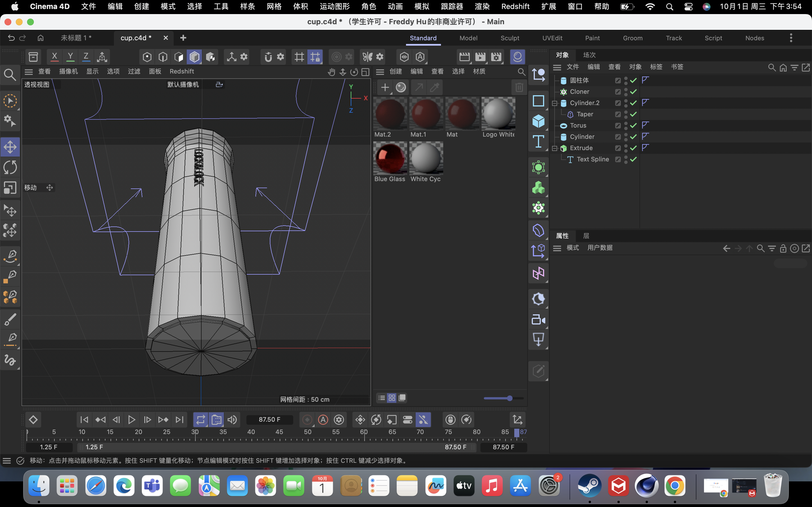Collapse the Extrude object tree branch
Image resolution: width=812 pixels, height=507 pixels.
(555, 148)
